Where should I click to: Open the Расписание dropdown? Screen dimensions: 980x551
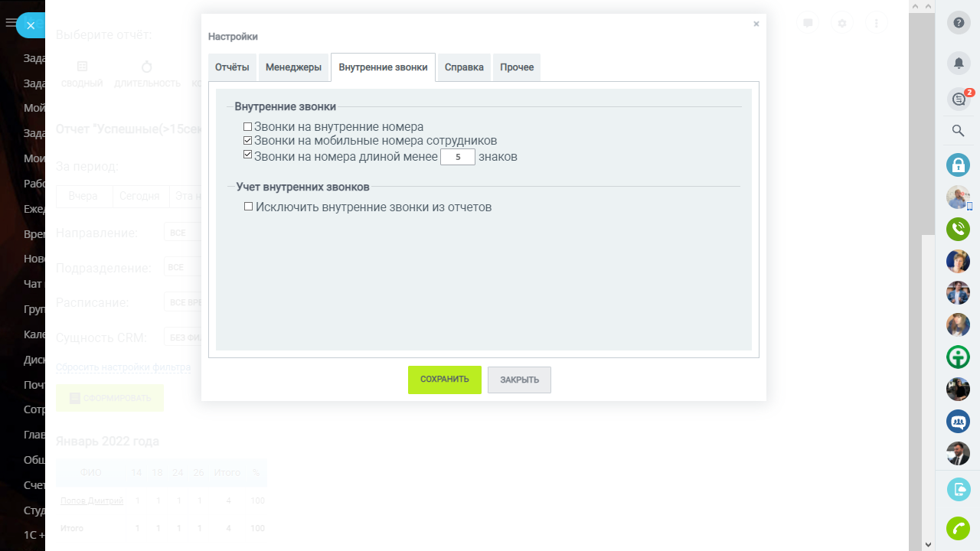182,302
